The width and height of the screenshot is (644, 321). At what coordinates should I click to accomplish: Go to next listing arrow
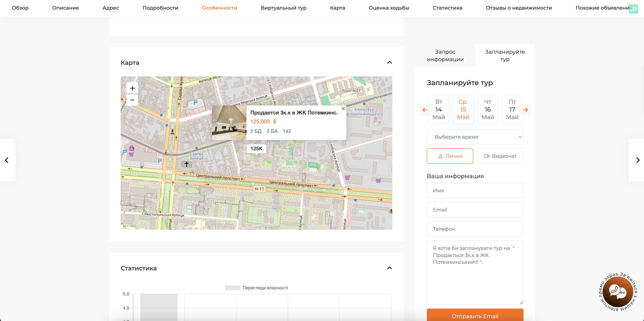click(637, 160)
